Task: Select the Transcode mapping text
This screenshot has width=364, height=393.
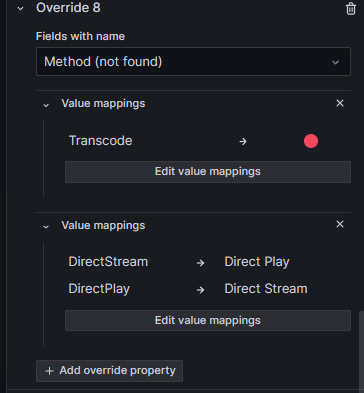Action: (x=100, y=141)
